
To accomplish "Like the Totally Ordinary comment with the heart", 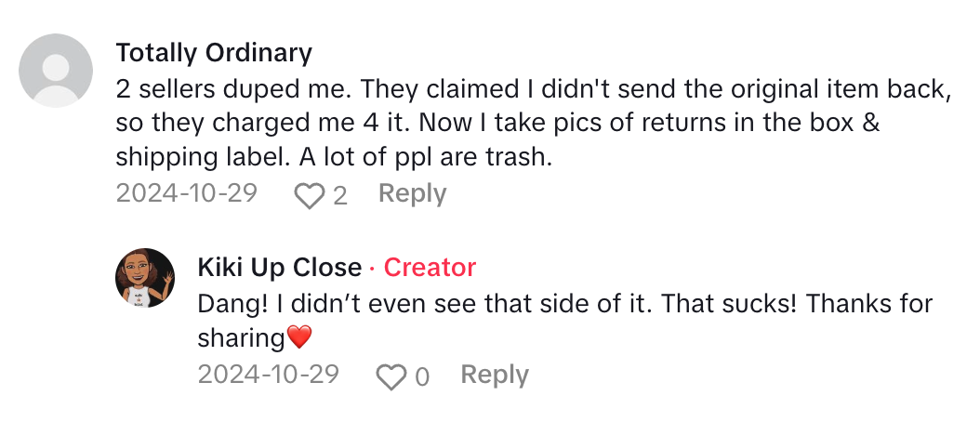I will tap(309, 194).
